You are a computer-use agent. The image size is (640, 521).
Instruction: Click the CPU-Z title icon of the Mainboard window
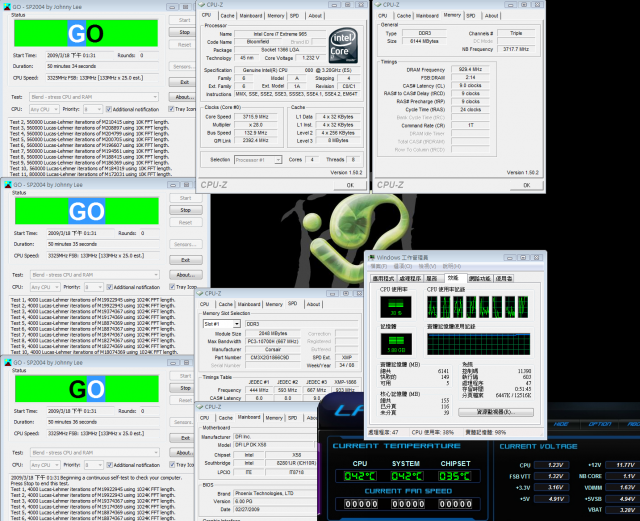pos(200,407)
